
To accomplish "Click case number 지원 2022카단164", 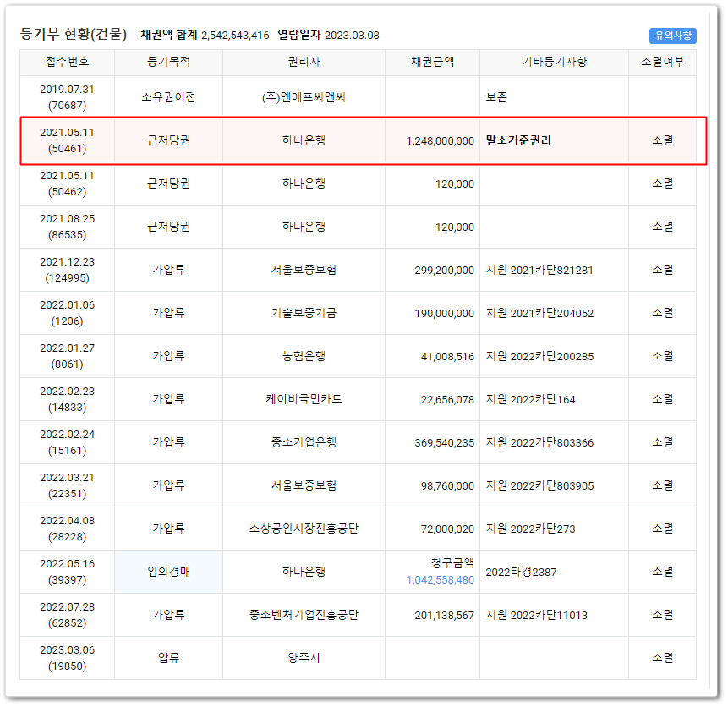I will (530, 399).
